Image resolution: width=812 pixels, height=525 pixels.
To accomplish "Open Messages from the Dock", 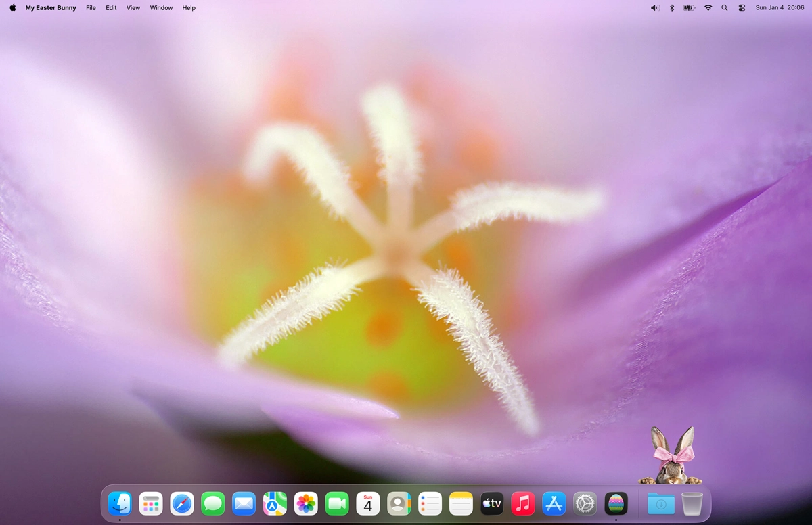I will coord(212,503).
